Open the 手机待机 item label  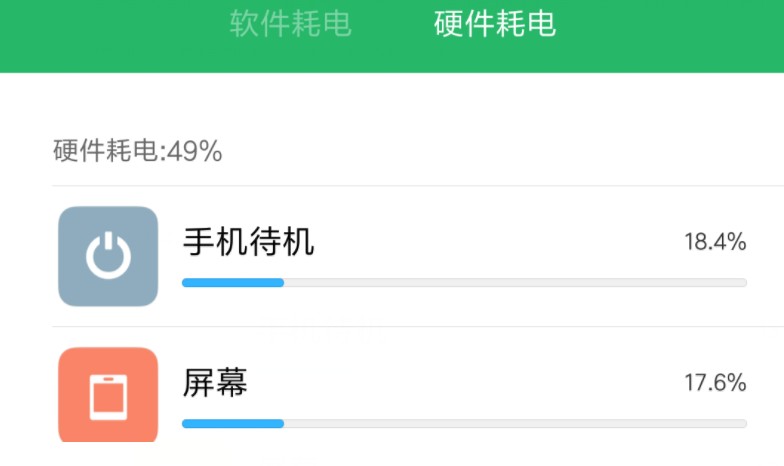[248, 241]
